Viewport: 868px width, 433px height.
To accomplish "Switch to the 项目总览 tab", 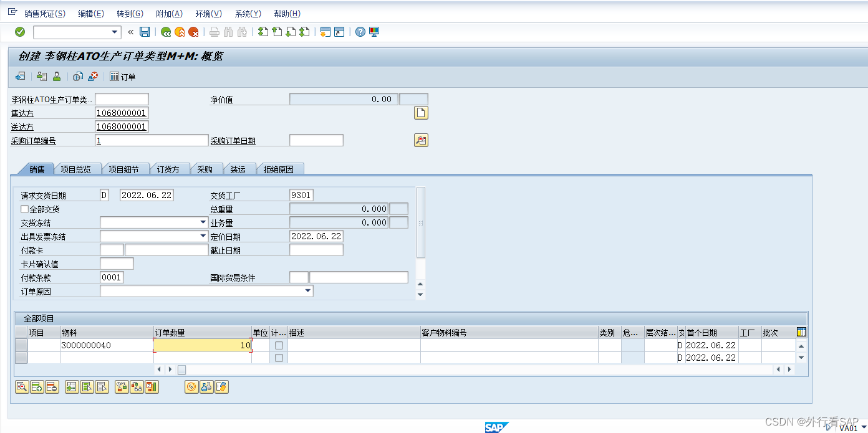I will click(x=76, y=169).
